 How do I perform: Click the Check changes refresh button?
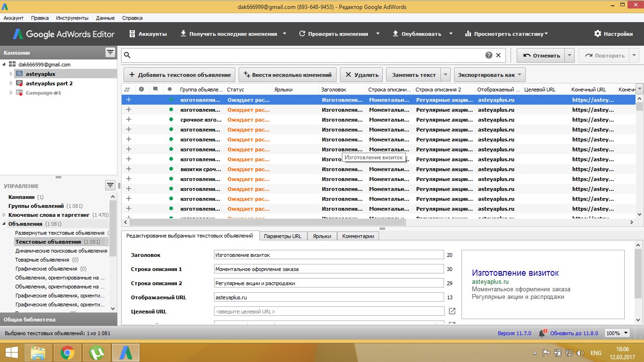point(333,34)
